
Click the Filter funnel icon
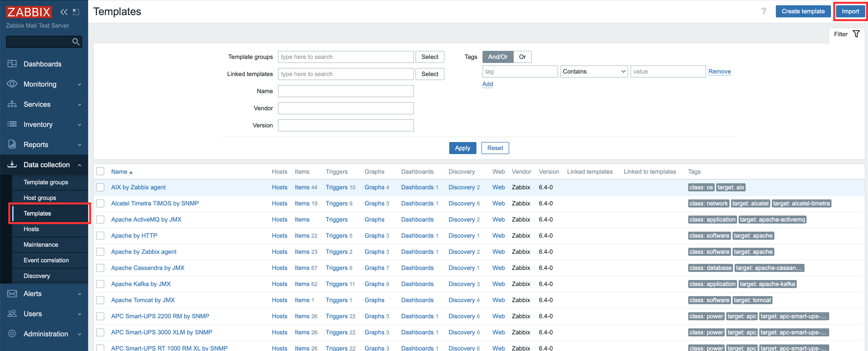(856, 34)
